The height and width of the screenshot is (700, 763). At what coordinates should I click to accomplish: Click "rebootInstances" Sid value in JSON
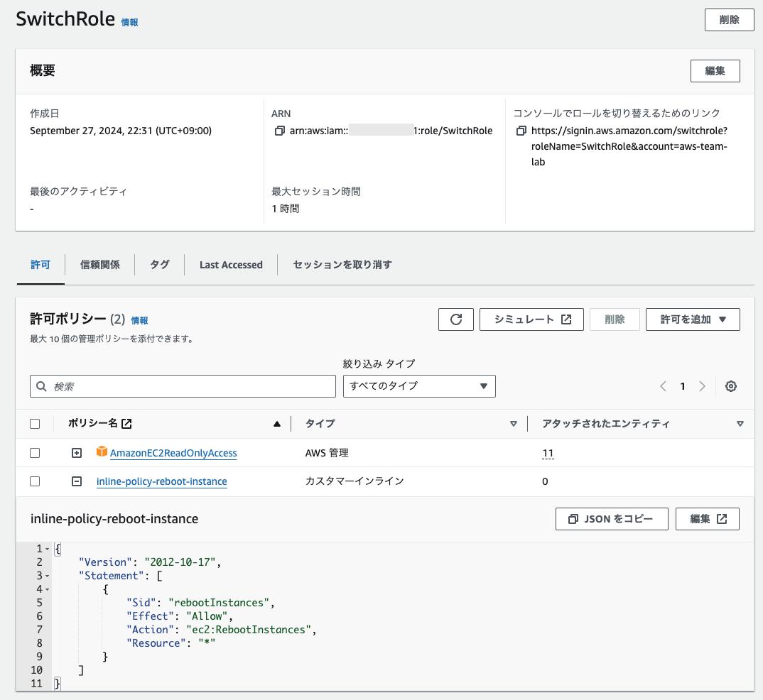219,603
